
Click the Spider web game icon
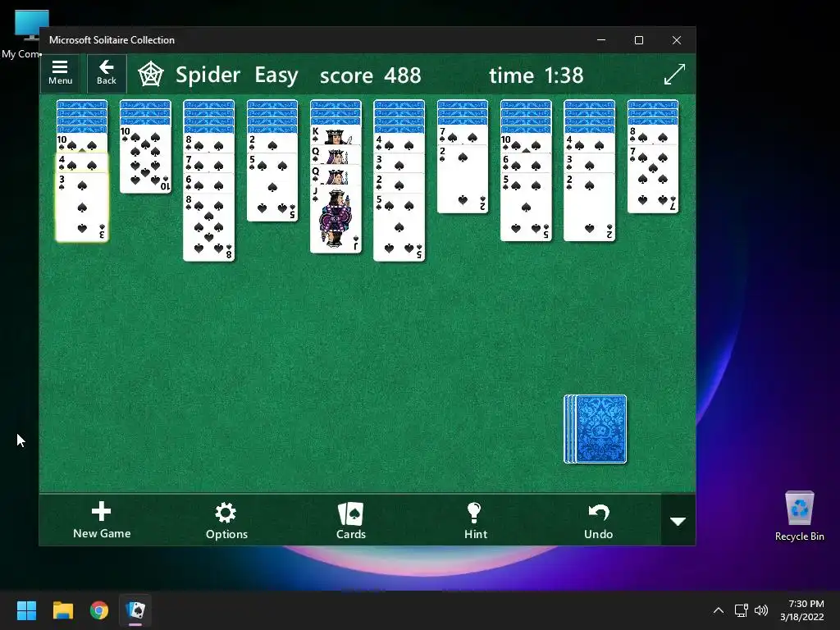coord(151,75)
